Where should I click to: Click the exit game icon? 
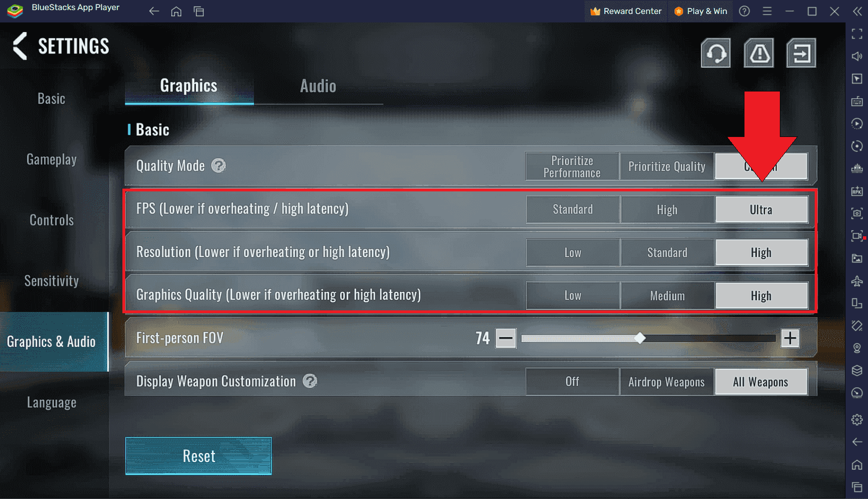point(801,53)
